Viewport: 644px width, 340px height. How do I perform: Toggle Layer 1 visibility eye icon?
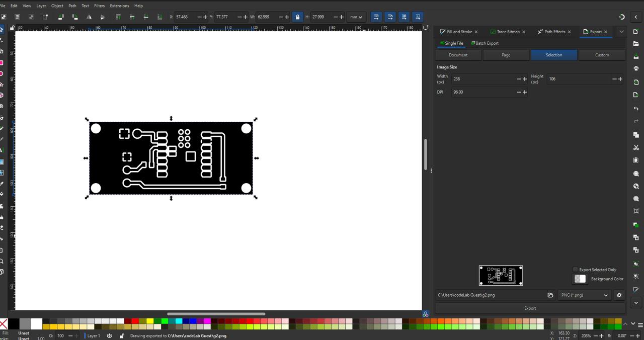pyautogui.click(x=109, y=335)
